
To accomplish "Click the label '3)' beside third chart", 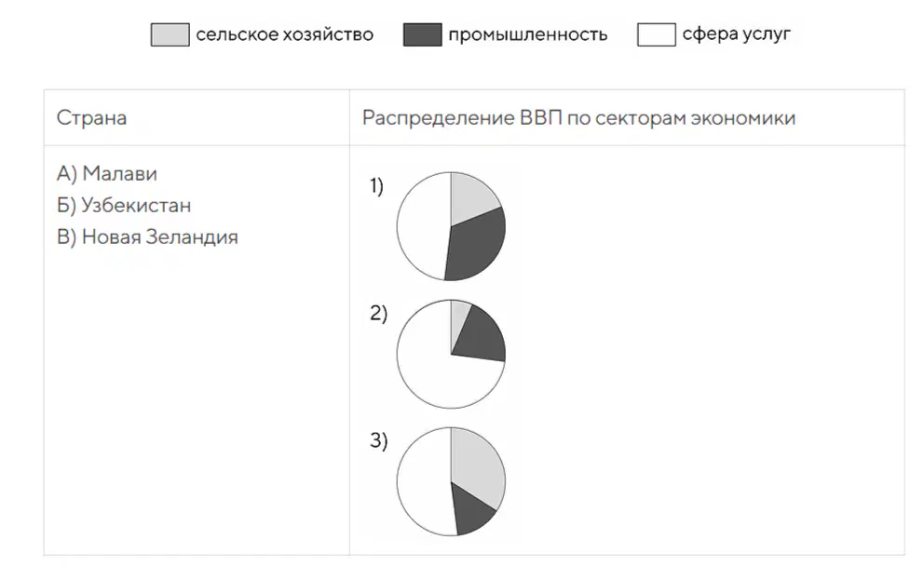I will [378, 441].
